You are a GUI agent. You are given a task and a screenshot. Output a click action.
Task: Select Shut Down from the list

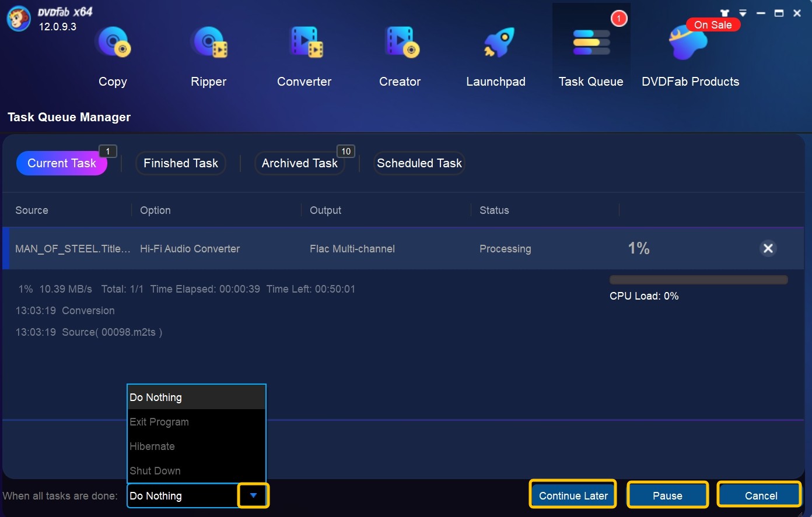(197, 471)
